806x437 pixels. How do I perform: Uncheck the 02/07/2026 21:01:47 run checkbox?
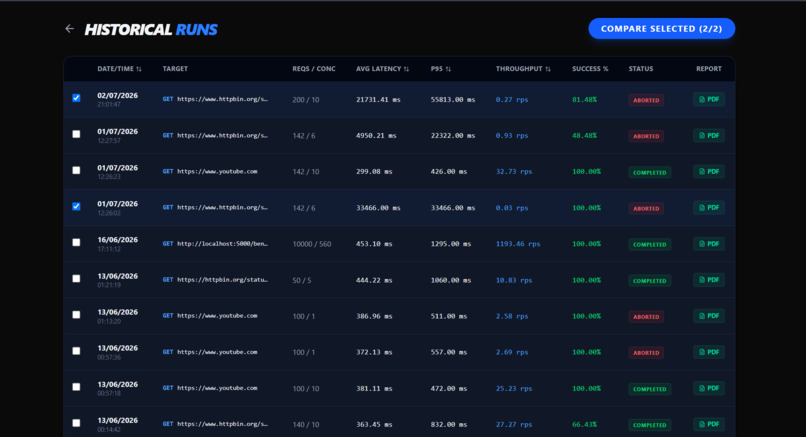click(76, 98)
